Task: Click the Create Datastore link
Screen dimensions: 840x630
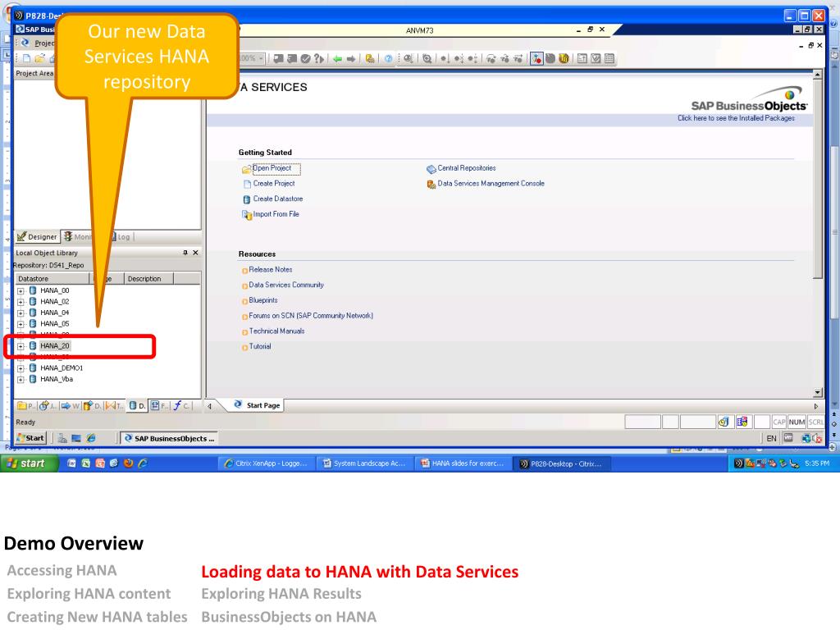Action: (x=278, y=199)
